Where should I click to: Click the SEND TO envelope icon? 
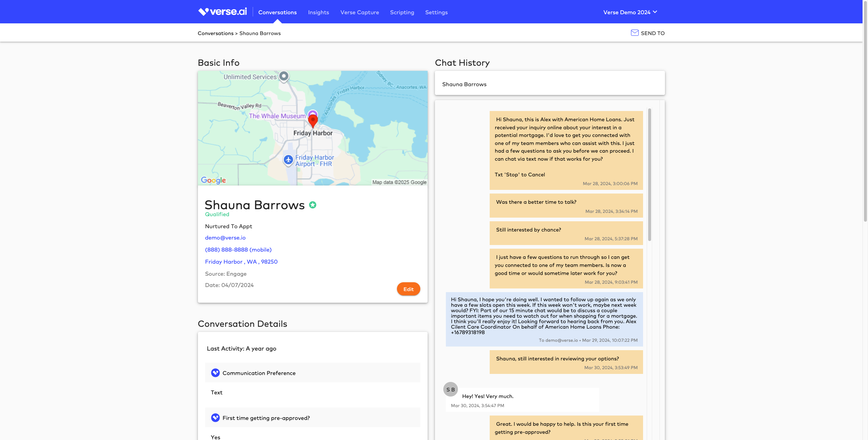tap(635, 33)
